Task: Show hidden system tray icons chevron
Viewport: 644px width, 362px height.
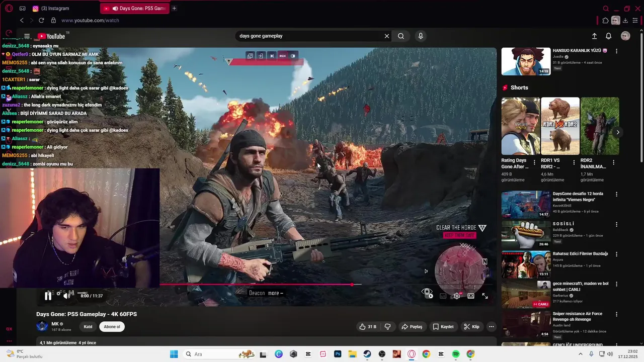Action: (581, 354)
